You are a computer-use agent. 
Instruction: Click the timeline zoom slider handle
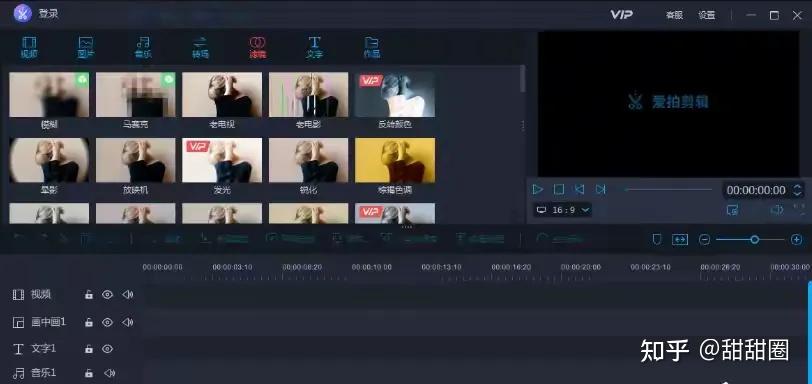(755, 240)
